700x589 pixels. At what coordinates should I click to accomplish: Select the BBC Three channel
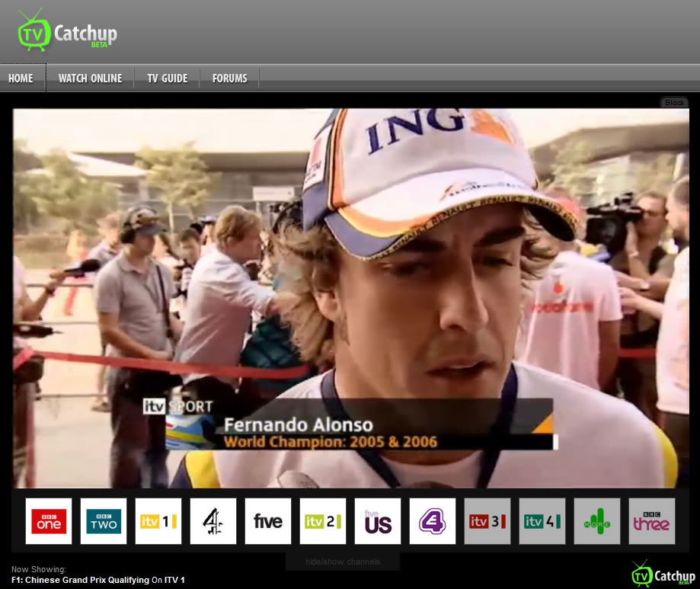[652, 521]
